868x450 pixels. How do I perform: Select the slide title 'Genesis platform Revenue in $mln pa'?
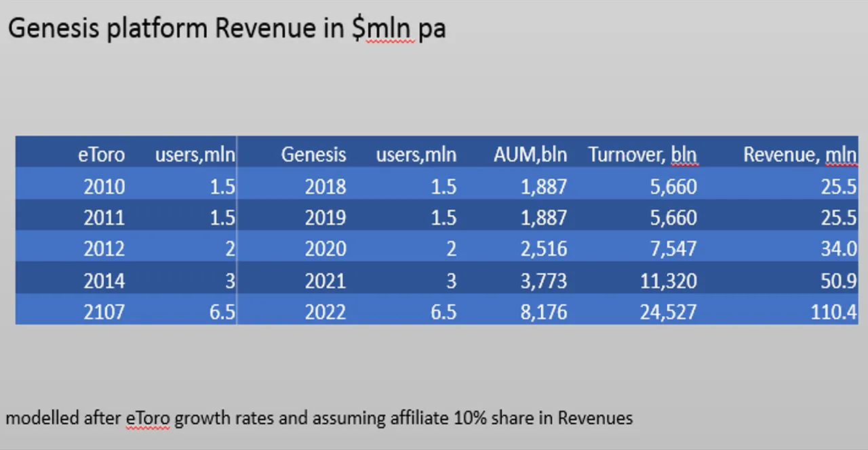pyautogui.click(x=226, y=29)
